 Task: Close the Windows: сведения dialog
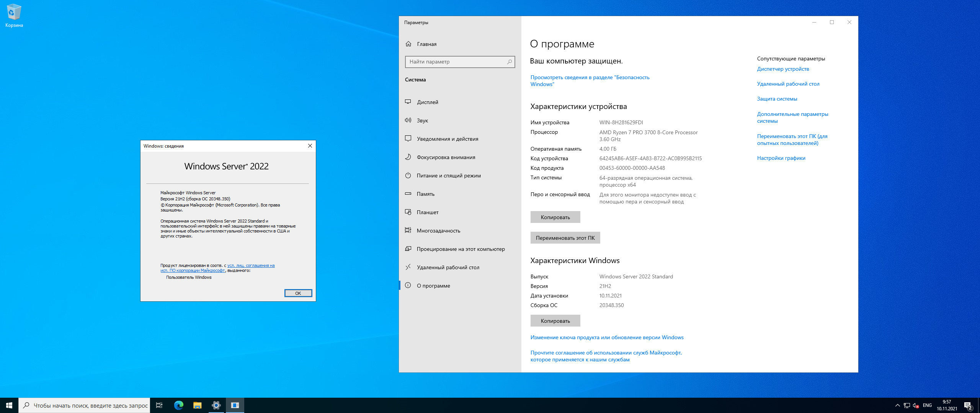pyautogui.click(x=310, y=146)
